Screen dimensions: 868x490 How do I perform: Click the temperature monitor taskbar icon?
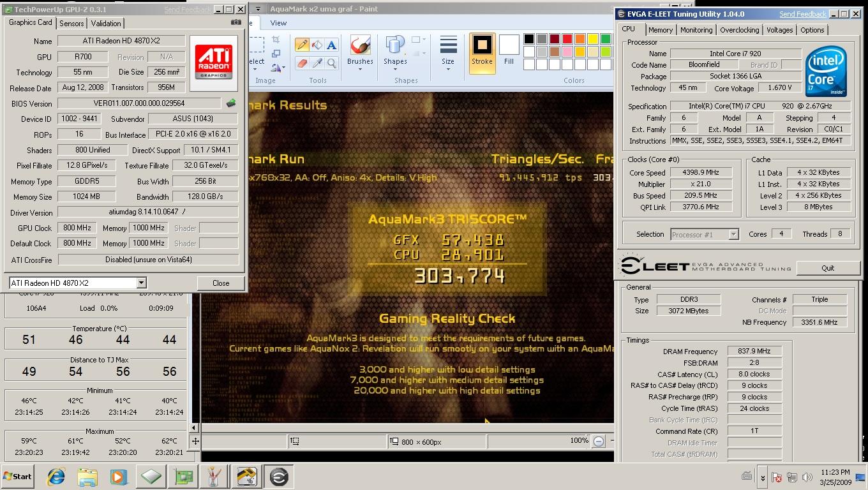pyautogui.click(x=247, y=477)
